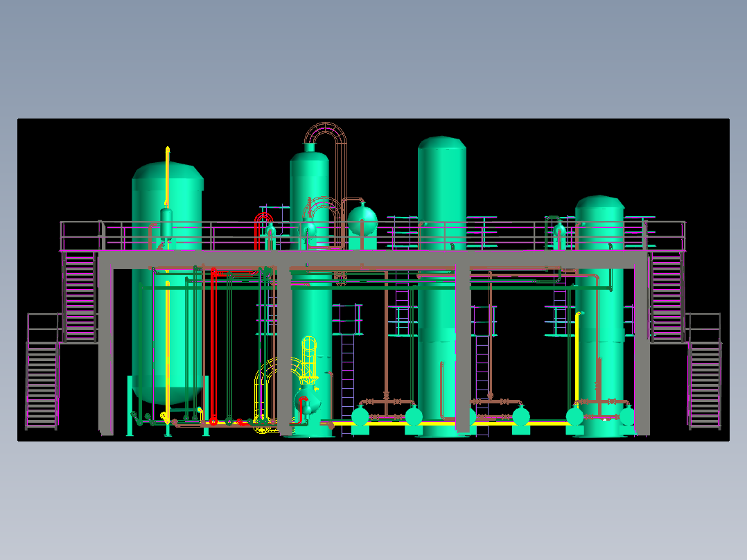The height and width of the screenshot is (560, 747).
Task: Pick the yellow pipe rising above left tank
Action: 167,176
